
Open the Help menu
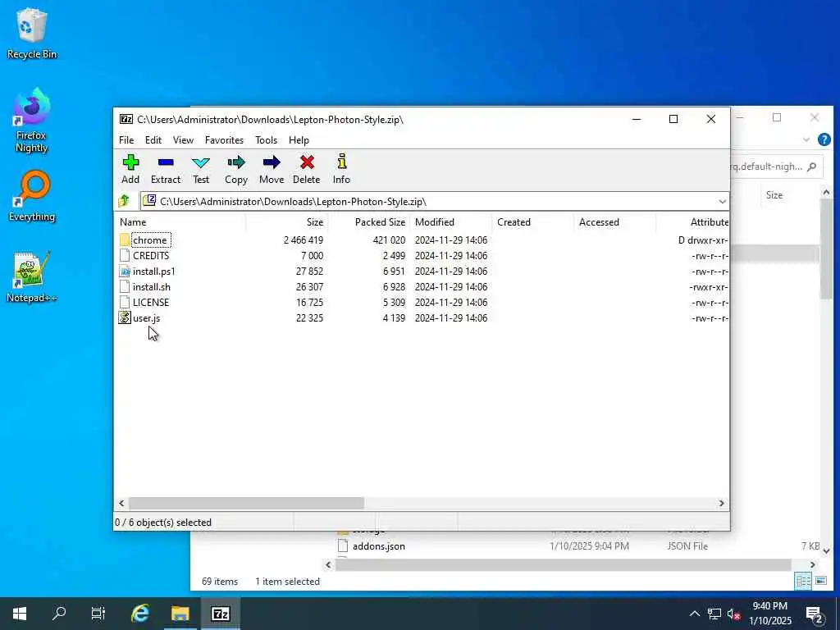[299, 139]
